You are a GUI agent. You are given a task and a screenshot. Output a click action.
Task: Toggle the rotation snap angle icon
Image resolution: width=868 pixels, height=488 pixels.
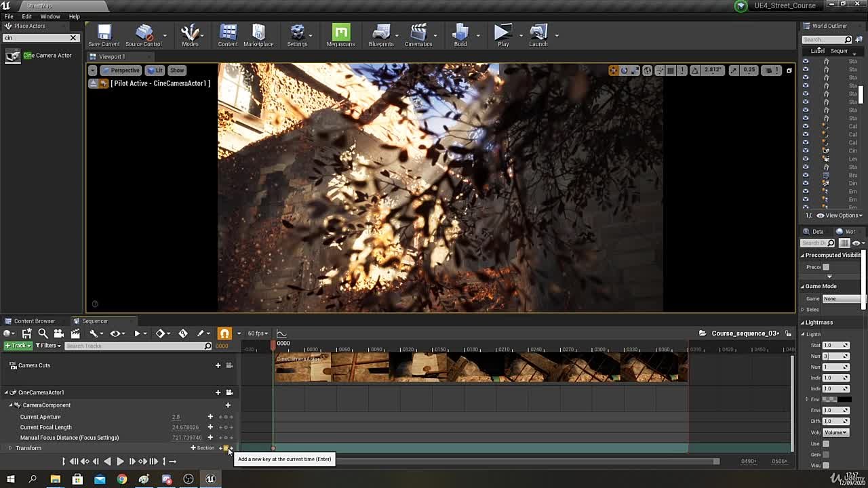694,70
